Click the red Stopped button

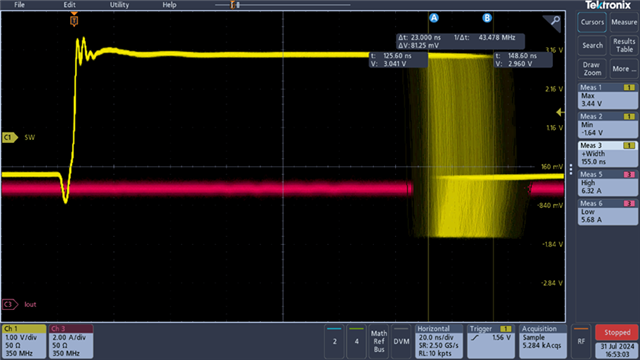click(617, 333)
